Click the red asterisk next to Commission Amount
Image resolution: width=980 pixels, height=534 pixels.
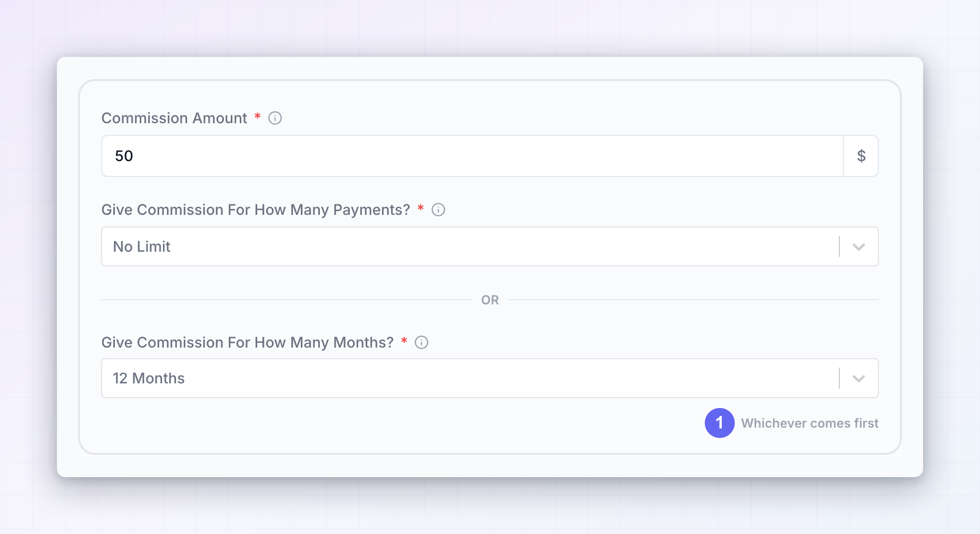(258, 116)
